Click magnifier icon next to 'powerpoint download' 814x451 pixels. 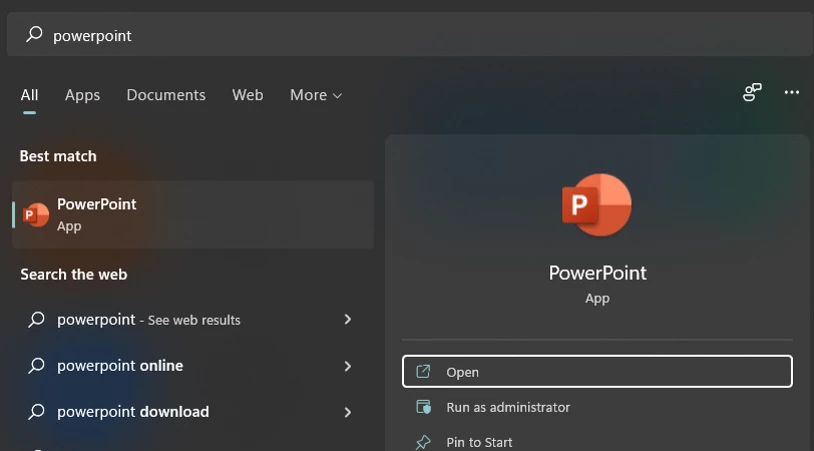[36, 412]
